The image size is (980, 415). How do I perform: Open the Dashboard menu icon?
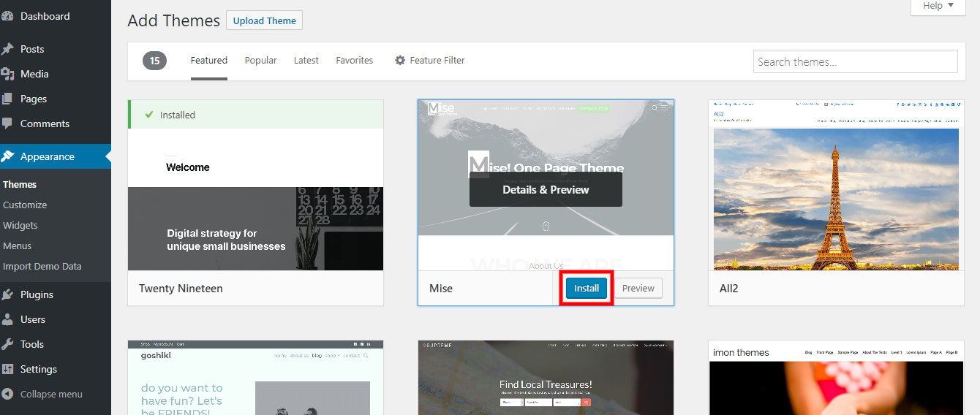8,16
